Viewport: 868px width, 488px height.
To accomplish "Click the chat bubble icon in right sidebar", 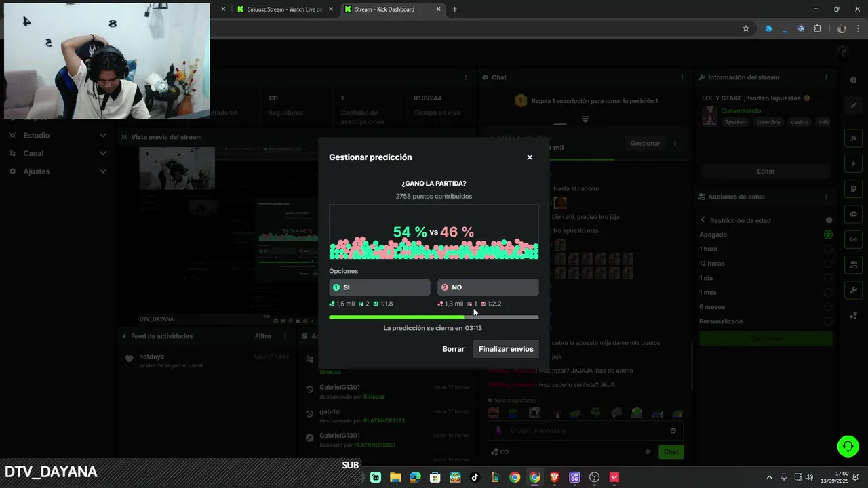I will (x=853, y=214).
